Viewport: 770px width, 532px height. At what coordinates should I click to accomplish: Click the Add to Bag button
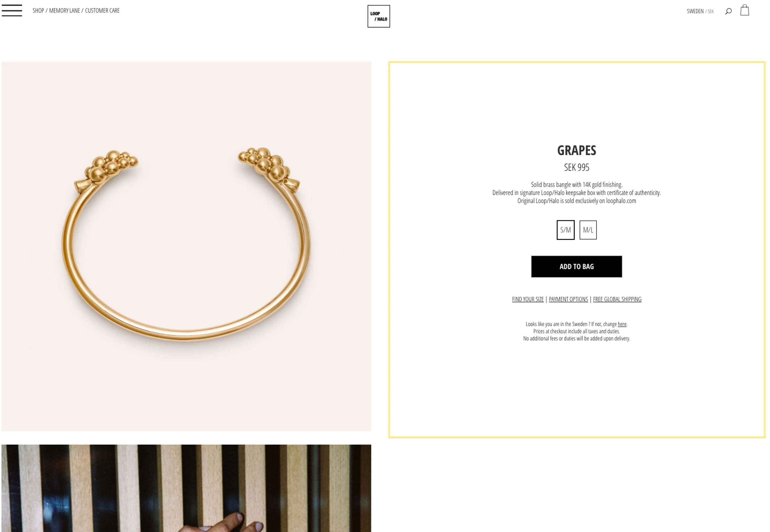coord(576,266)
